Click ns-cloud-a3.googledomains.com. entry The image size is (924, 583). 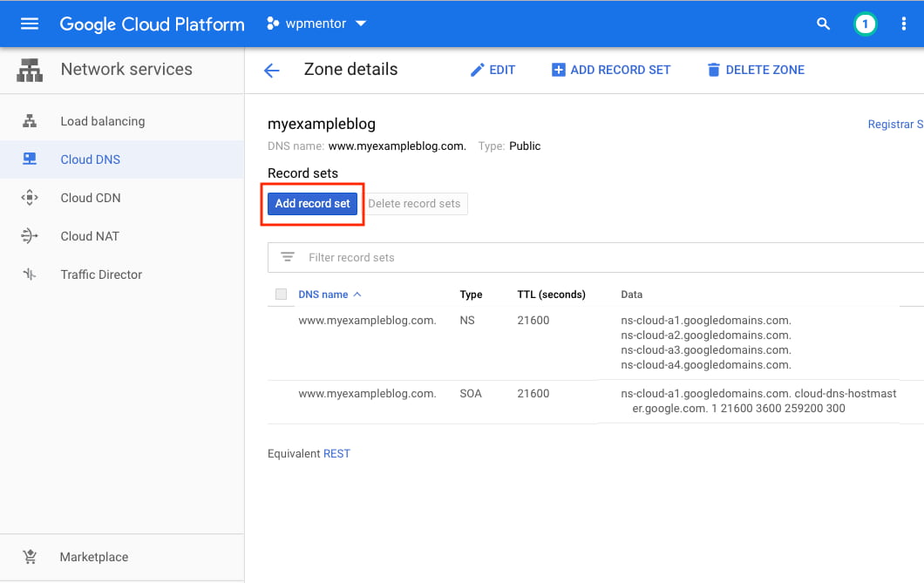click(x=706, y=349)
